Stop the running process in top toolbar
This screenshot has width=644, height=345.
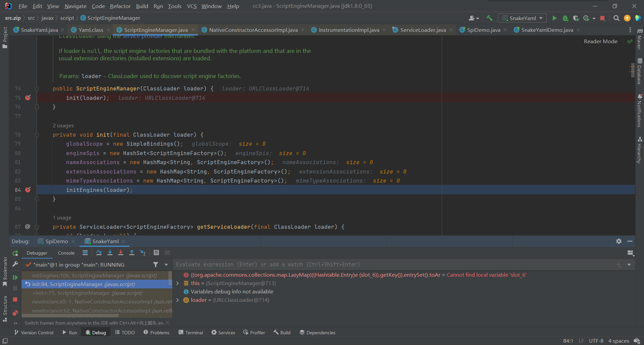coord(603,18)
